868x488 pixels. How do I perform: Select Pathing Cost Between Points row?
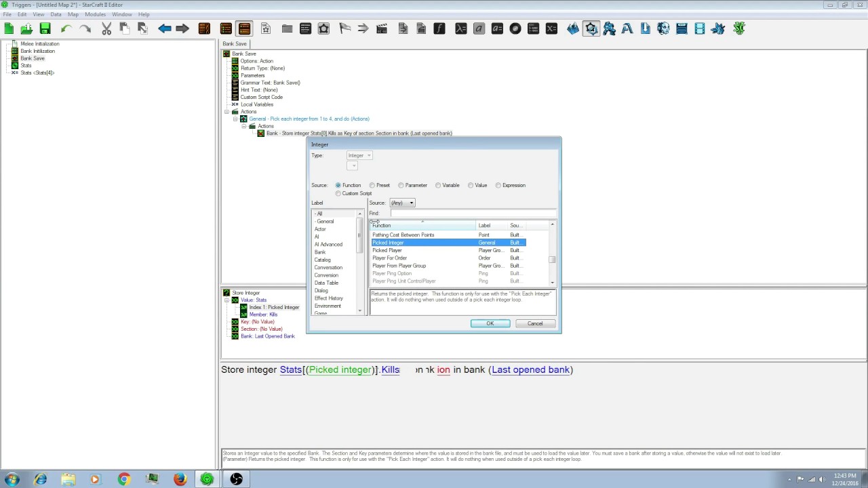pyautogui.click(x=448, y=235)
